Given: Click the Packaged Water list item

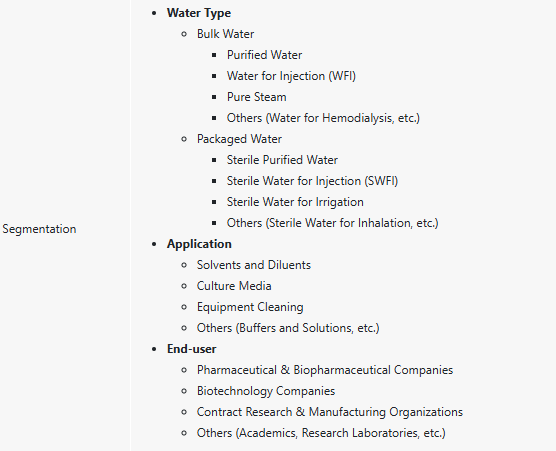Looking at the screenshot, I should pyautogui.click(x=239, y=139).
